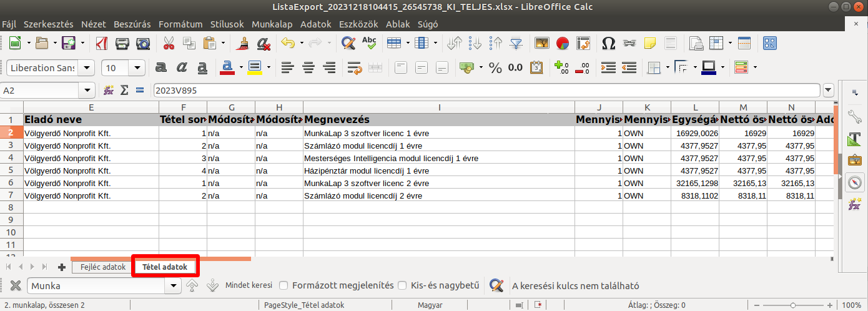Click the zoom slider in status bar

(792, 305)
